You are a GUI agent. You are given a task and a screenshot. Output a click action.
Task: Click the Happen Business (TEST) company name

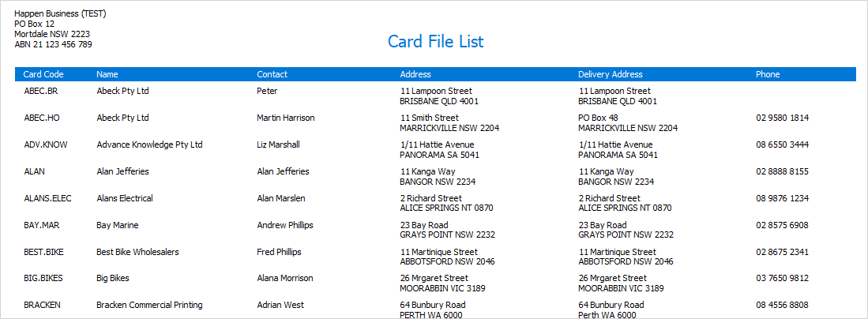pos(60,14)
